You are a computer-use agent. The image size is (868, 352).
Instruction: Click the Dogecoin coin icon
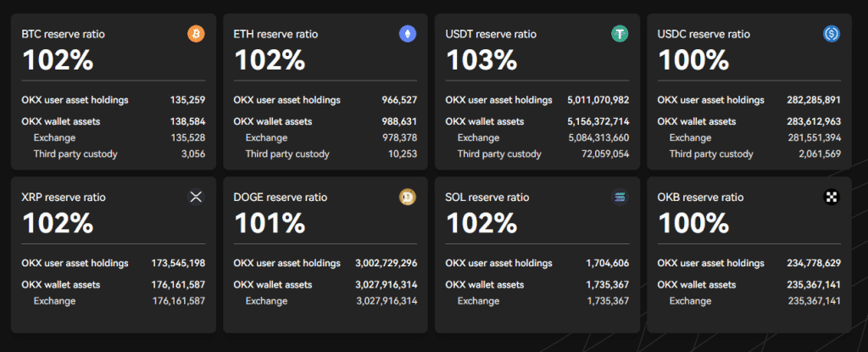[408, 198]
